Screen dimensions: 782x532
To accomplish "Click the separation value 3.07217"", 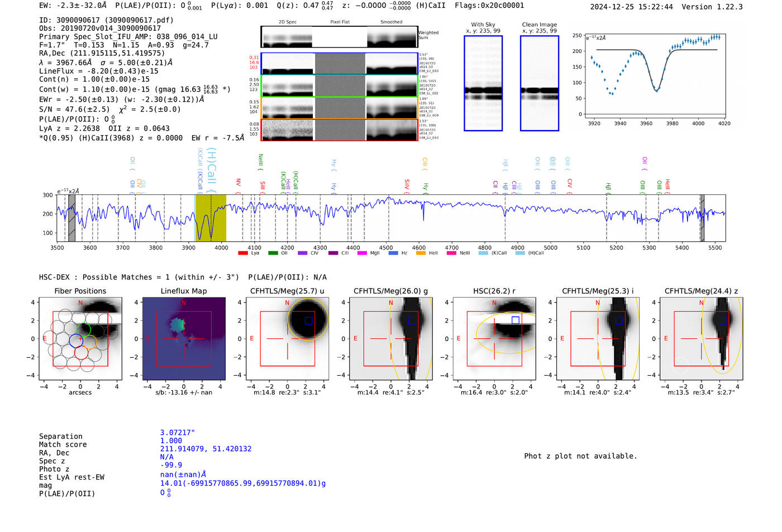I will point(178,433).
